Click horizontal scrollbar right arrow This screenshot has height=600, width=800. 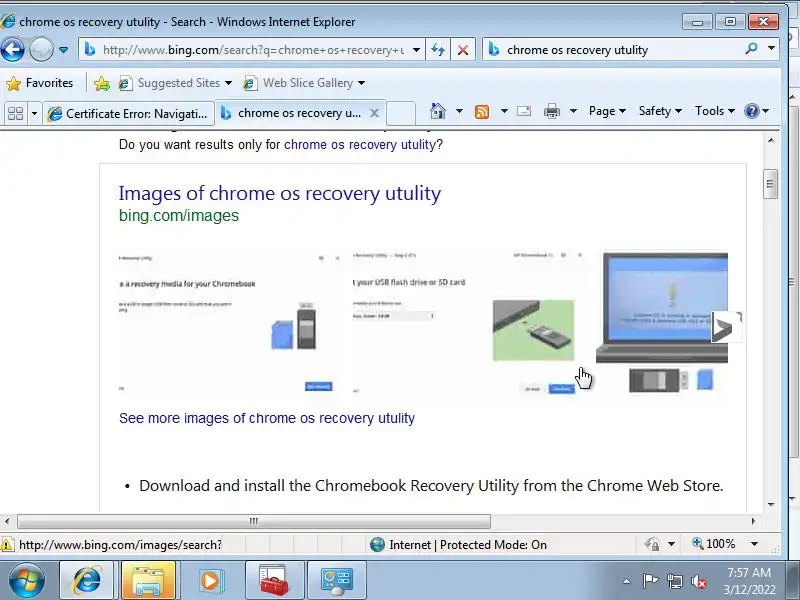coord(753,521)
